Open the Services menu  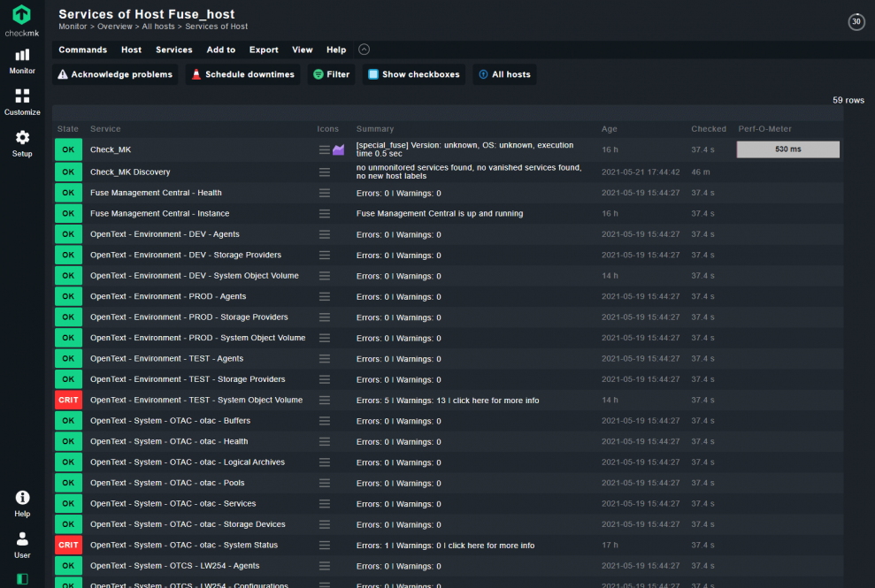[x=173, y=50]
